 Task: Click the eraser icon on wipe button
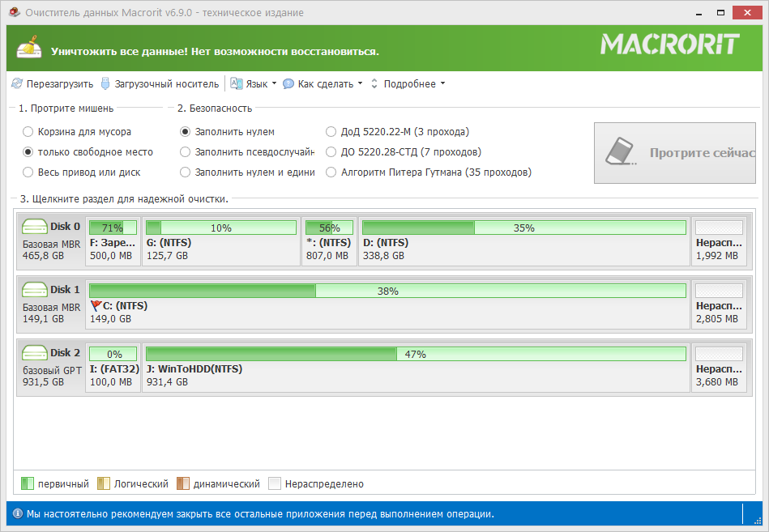point(620,152)
